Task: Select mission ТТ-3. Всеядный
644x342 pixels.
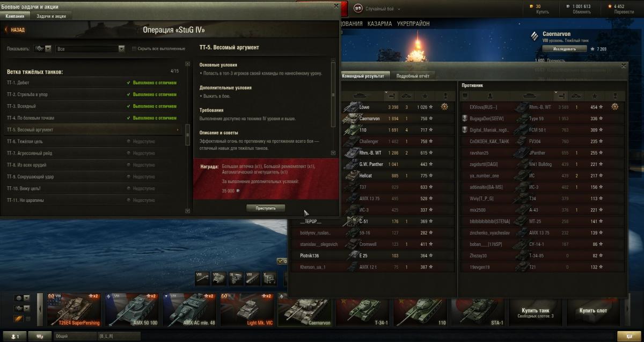Action: tap(92, 106)
